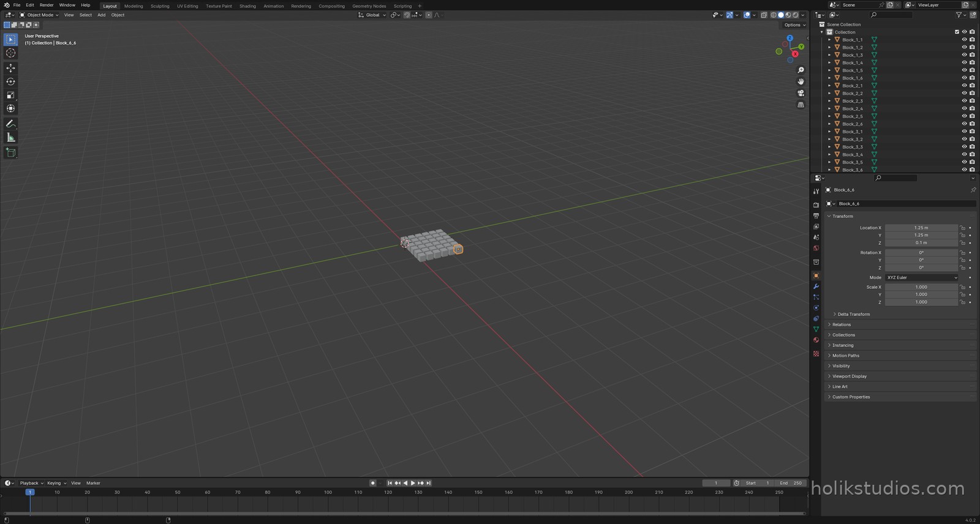The height and width of the screenshot is (524, 980).
Task: Uncheck the Collection exclude checkbox
Action: click(x=957, y=32)
